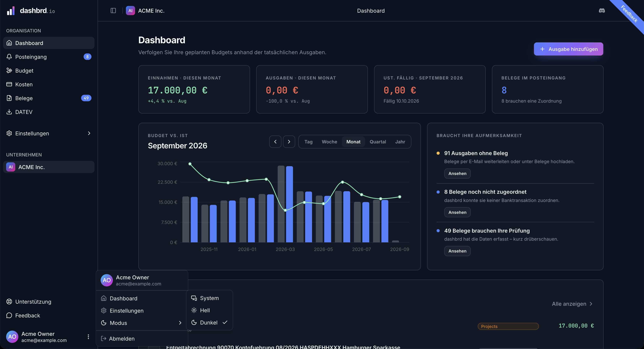The image size is (644, 349).
Task: Click the tallest blue chart bar
Action: pyautogui.click(x=289, y=204)
